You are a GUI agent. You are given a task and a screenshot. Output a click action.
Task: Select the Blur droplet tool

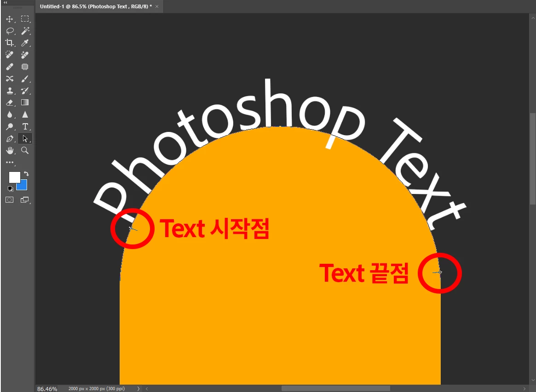[10, 114]
